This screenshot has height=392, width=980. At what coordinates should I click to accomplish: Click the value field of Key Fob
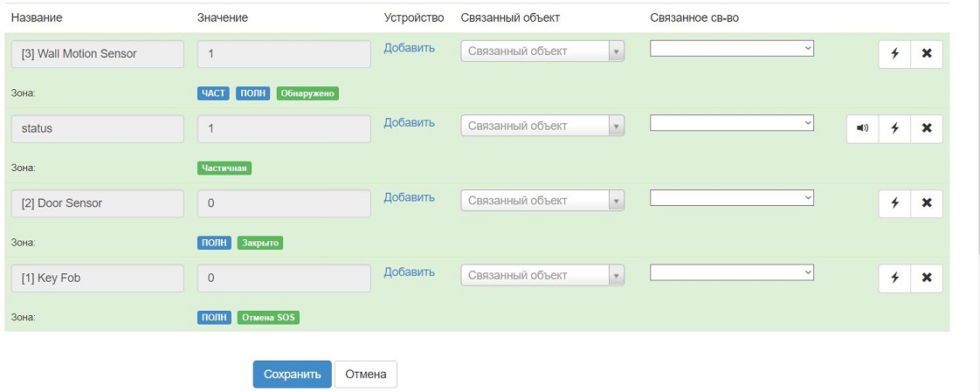coord(284,279)
